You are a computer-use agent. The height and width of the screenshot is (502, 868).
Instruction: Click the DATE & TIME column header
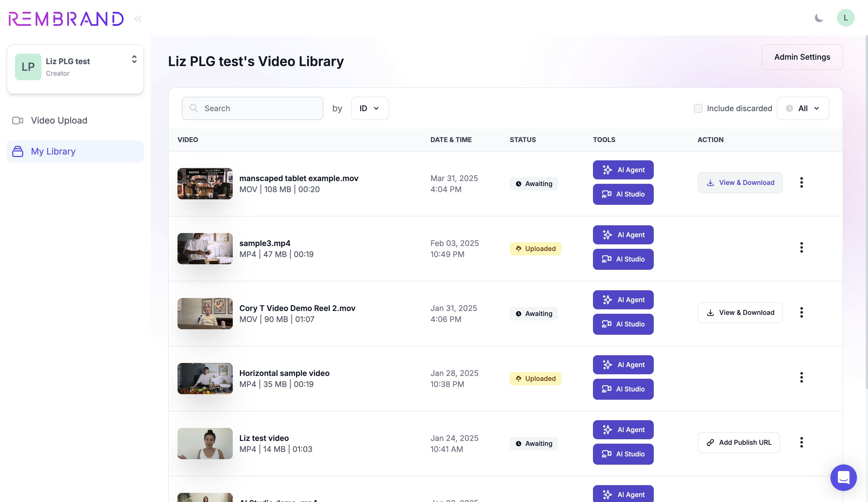pyautogui.click(x=451, y=140)
